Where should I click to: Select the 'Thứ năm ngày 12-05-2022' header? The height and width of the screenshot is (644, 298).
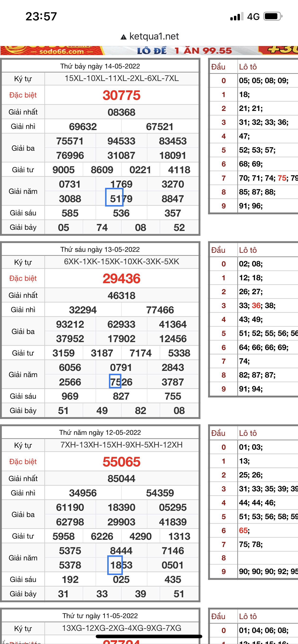click(x=100, y=432)
